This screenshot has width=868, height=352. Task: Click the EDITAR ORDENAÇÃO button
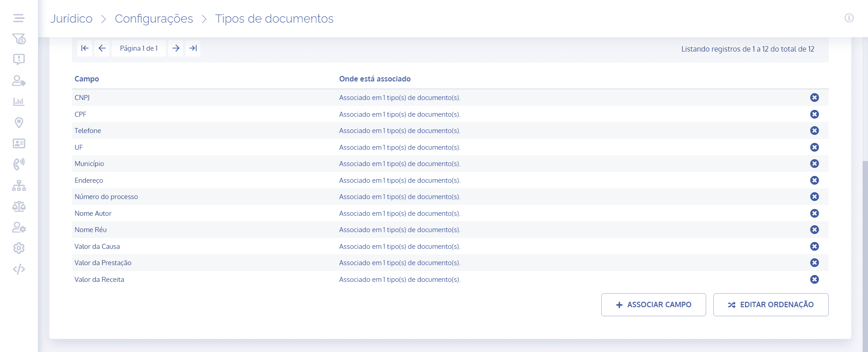click(x=771, y=304)
